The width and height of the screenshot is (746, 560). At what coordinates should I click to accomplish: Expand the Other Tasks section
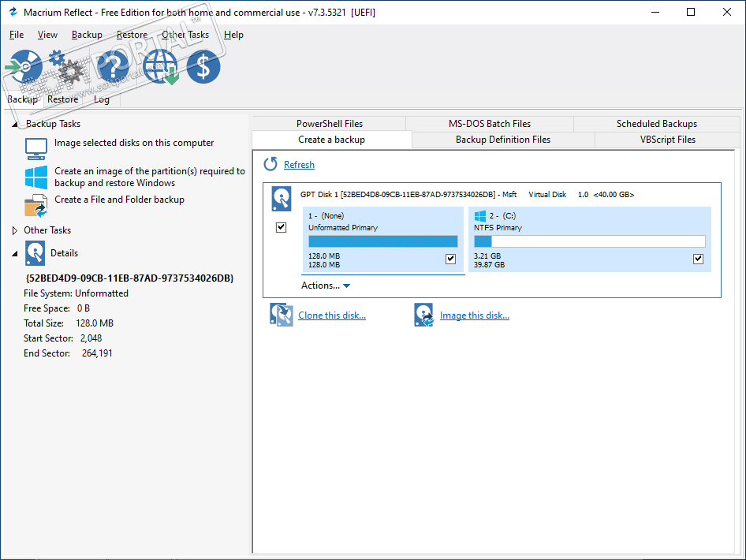tap(14, 230)
